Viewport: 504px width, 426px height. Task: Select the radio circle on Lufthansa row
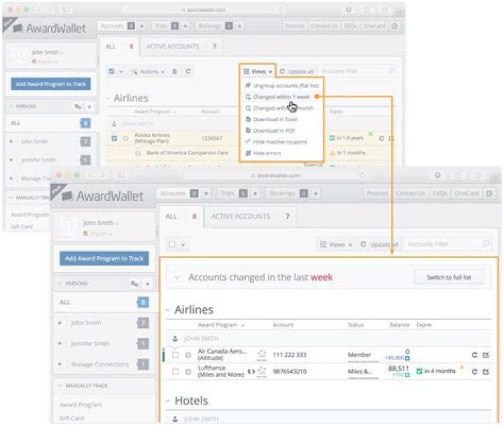pos(188,371)
